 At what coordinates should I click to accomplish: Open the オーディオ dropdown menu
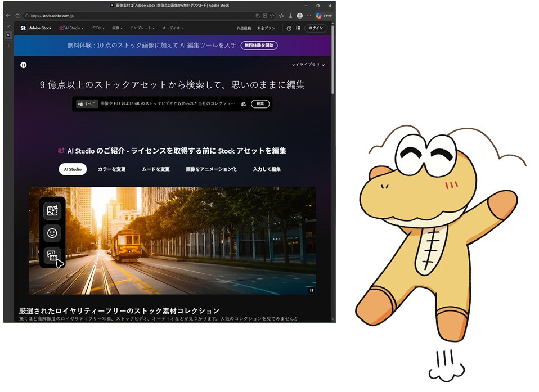[173, 28]
